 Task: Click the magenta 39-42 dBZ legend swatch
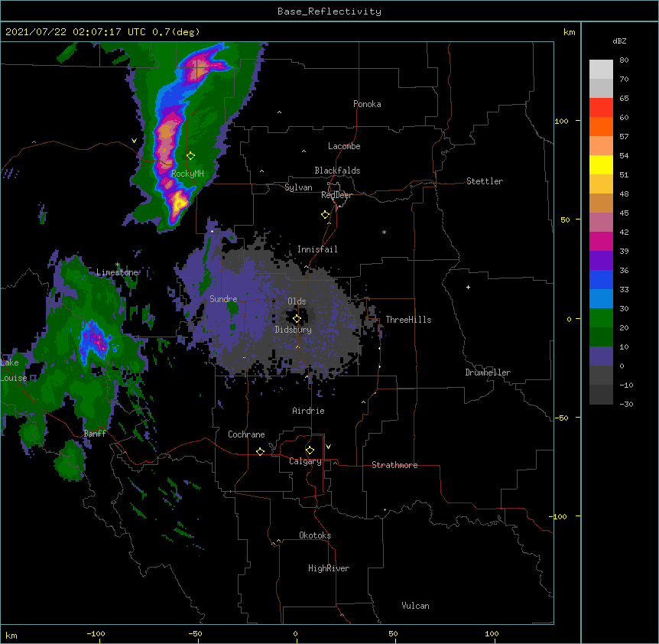click(x=601, y=241)
